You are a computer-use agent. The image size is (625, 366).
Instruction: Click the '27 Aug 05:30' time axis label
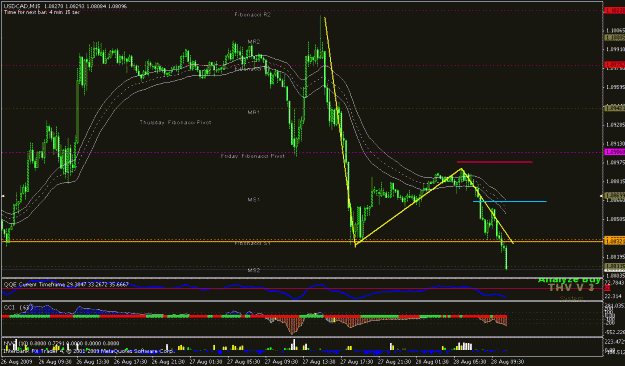[243, 362]
